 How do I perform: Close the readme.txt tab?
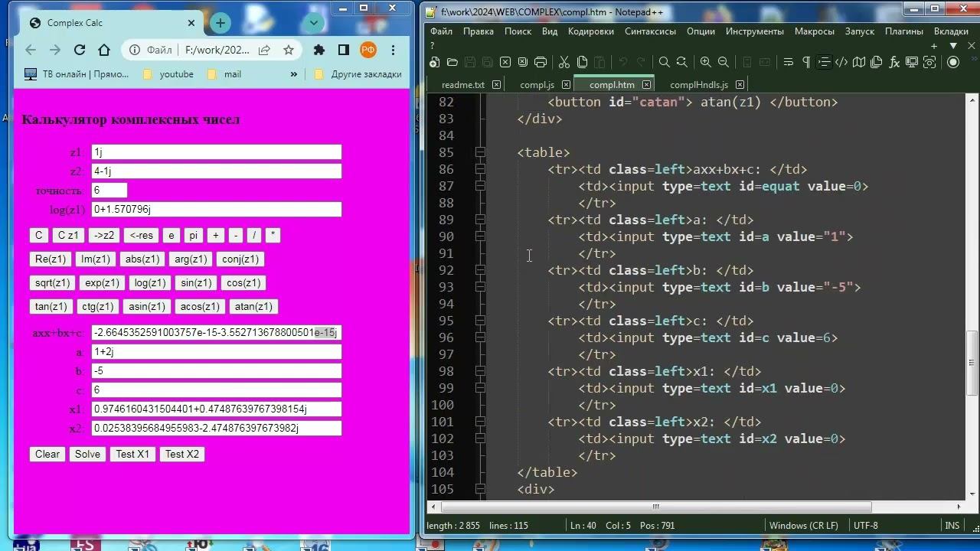tap(496, 84)
